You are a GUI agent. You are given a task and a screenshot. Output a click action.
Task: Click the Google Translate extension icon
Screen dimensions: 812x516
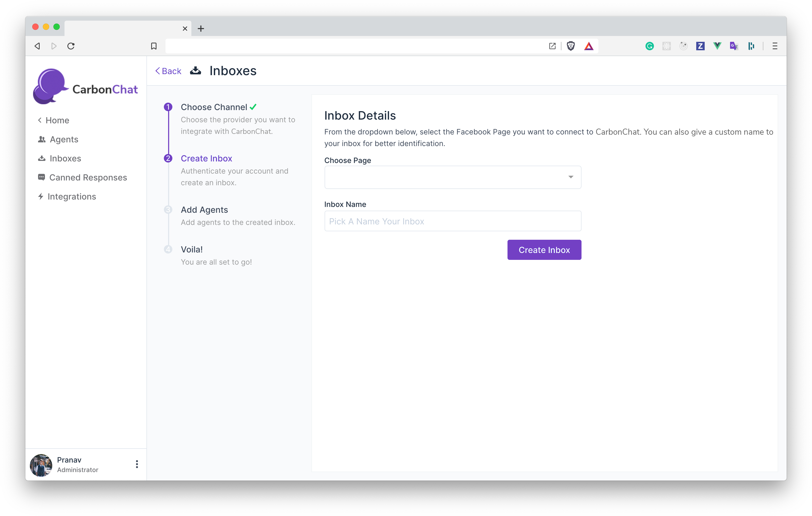pos(734,46)
